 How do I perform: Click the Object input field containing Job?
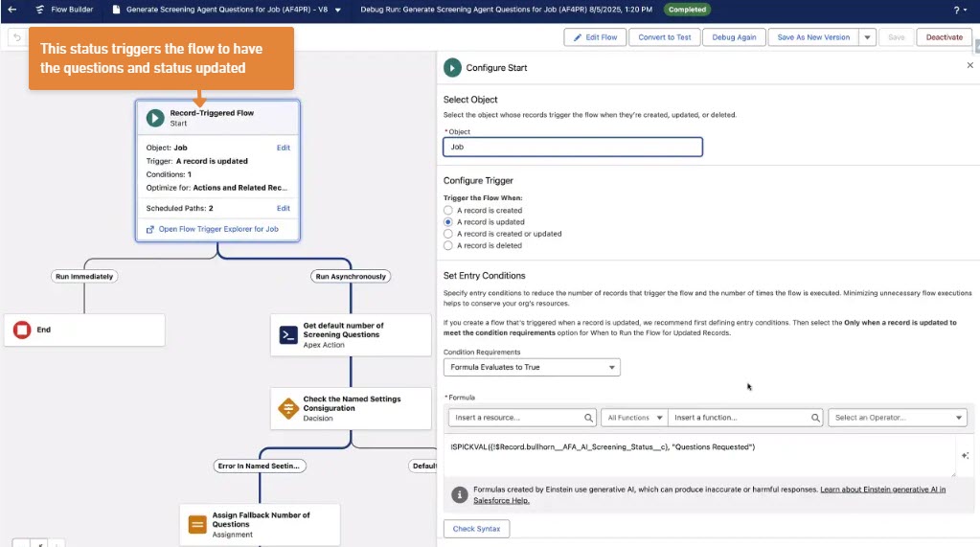572,148
